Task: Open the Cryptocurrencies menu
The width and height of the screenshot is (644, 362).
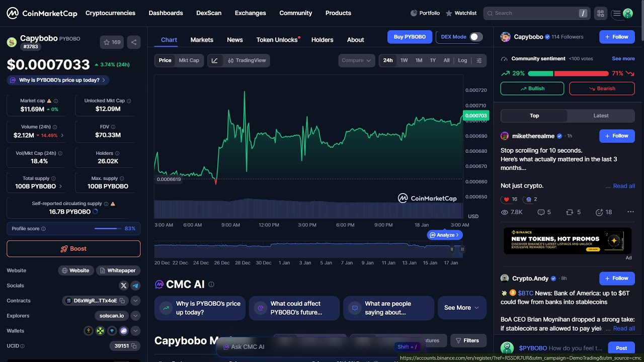Action: (110, 13)
